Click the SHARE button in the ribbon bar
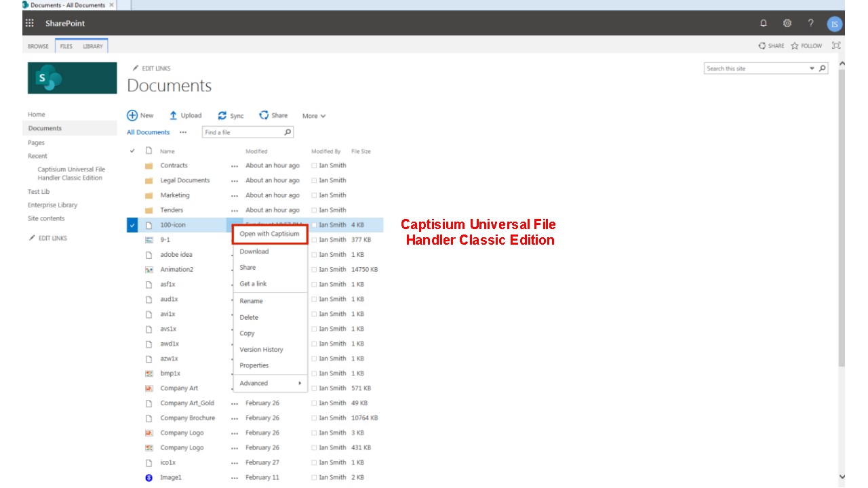The width and height of the screenshot is (868, 488). [772, 46]
